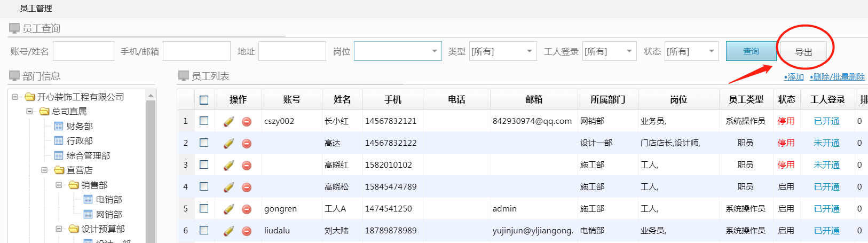The width and height of the screenshot is (868, 243).
Task: Check the box for employee gongren
Action: tap(204, 208)
